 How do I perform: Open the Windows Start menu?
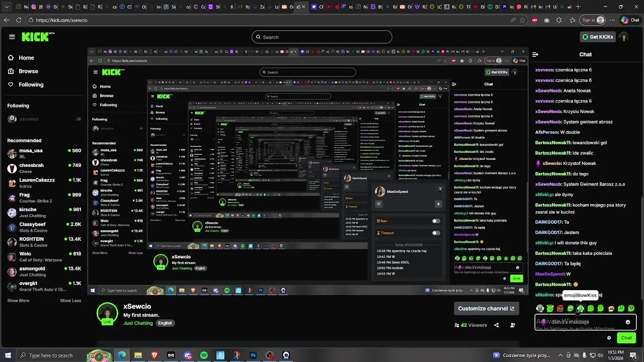pyautogui.click(x=8, y=355)
